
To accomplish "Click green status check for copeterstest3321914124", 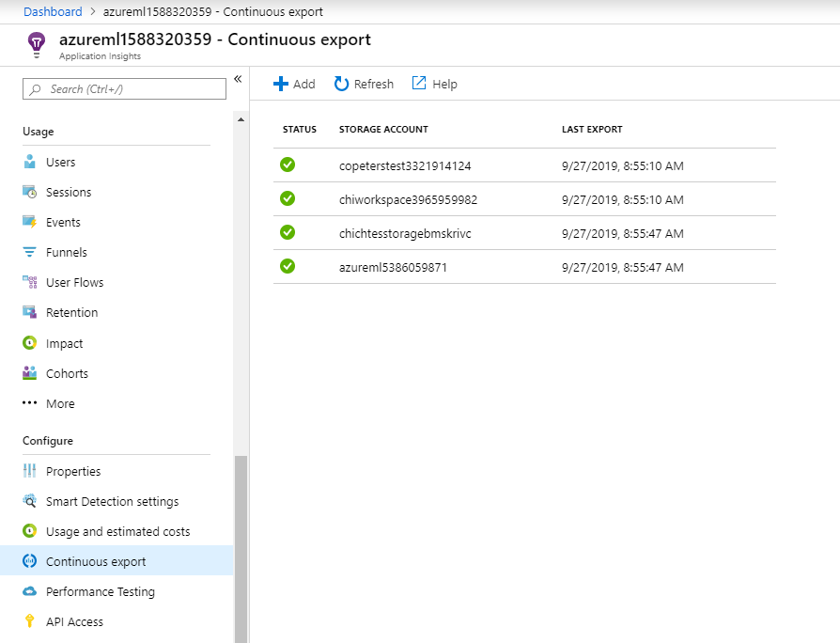I will click(288, 165).
